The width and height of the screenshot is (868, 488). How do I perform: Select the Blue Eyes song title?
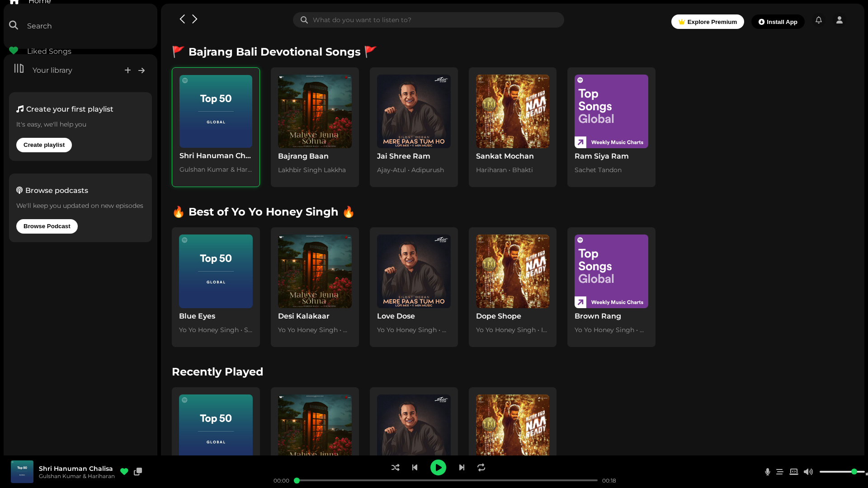point(197,316)
